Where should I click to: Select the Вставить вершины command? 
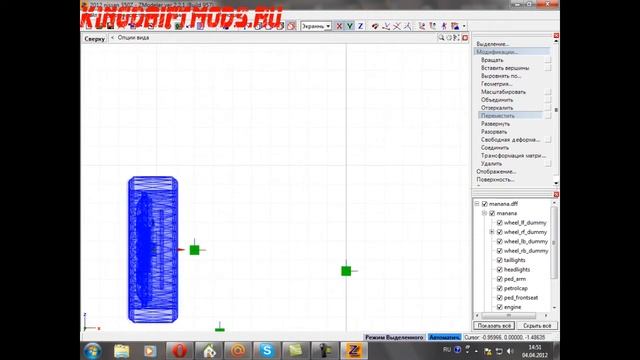coord(505,68)
